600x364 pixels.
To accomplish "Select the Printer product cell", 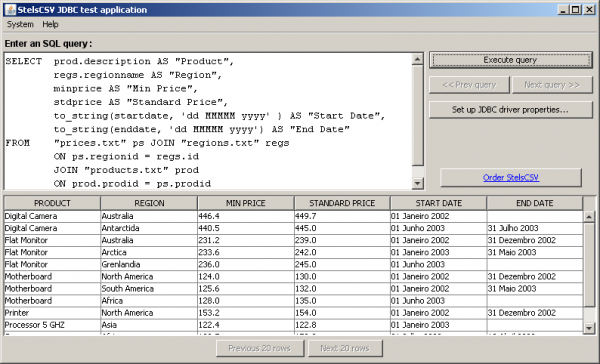I will tap(52, 313).
